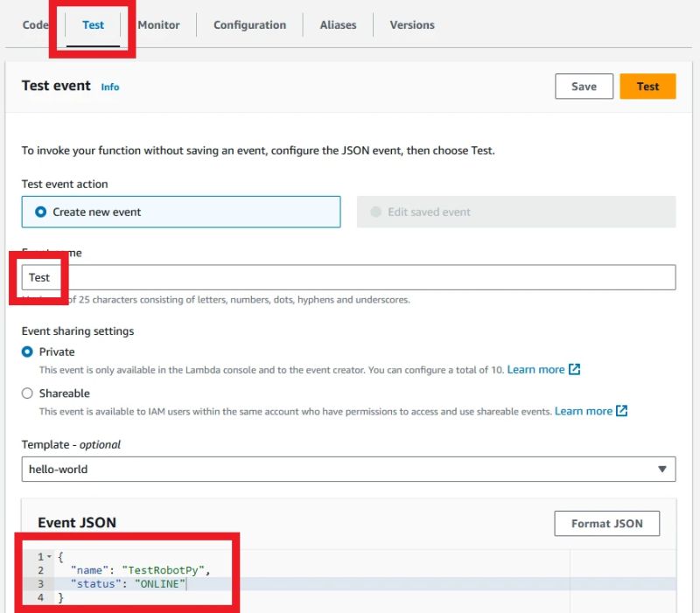Open the hello-world Template dropdown
Viewport: 700px width, 613px height.
348,470
